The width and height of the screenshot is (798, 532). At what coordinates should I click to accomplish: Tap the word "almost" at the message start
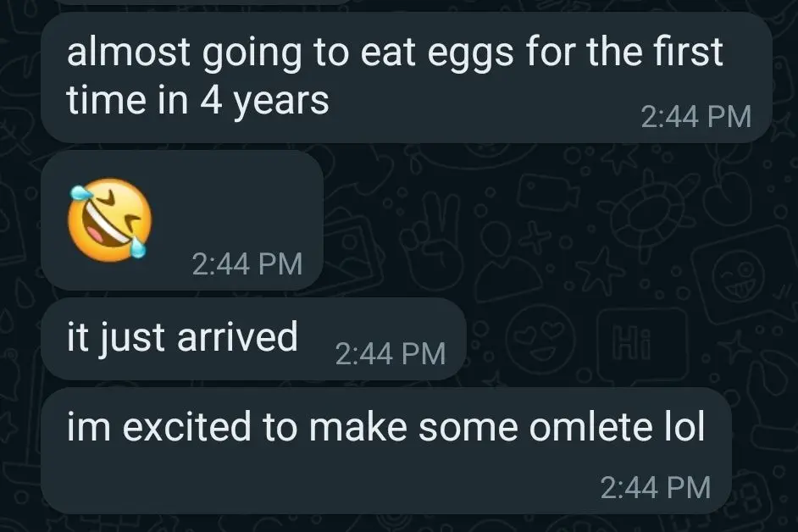pos(125,53)
